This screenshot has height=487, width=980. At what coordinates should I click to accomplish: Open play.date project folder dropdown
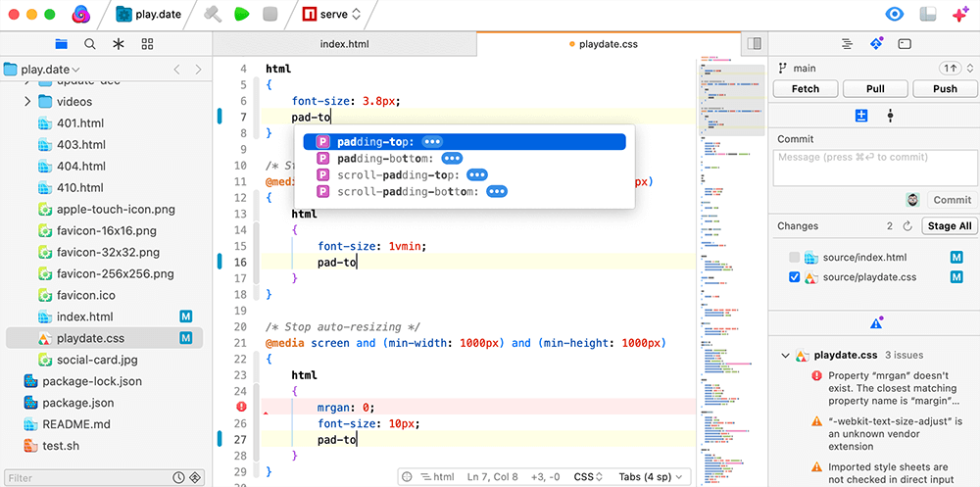[42, 70]
